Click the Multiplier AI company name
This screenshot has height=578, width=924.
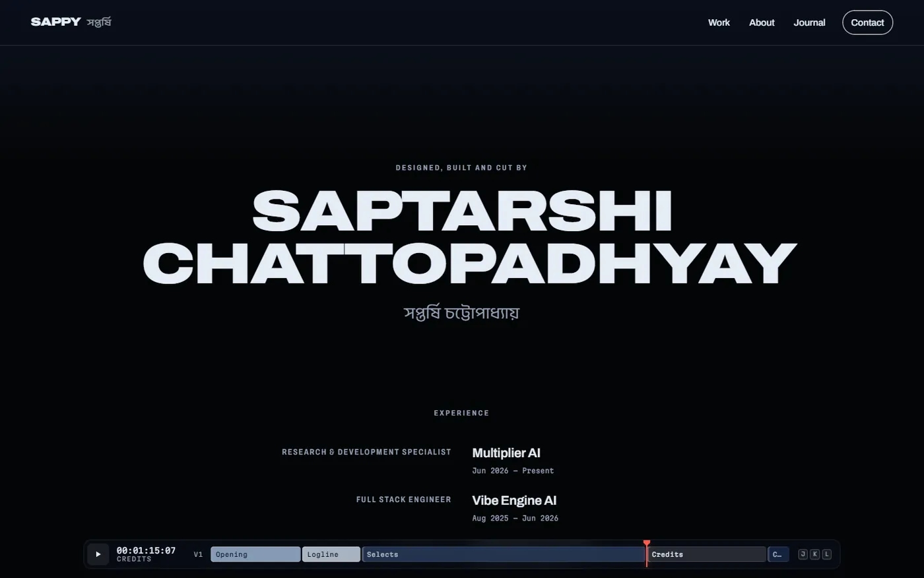506,452
